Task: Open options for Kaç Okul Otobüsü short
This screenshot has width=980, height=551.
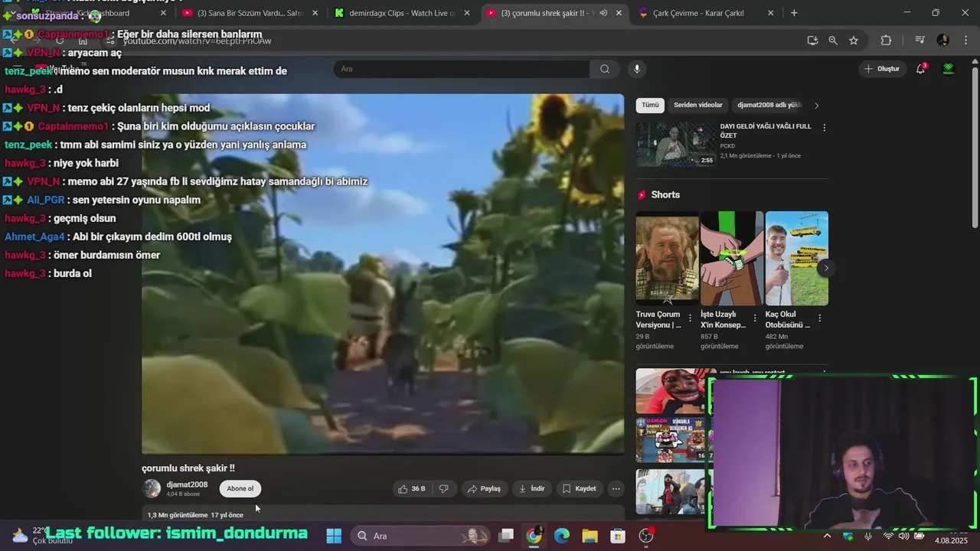Action: (820, 318)
